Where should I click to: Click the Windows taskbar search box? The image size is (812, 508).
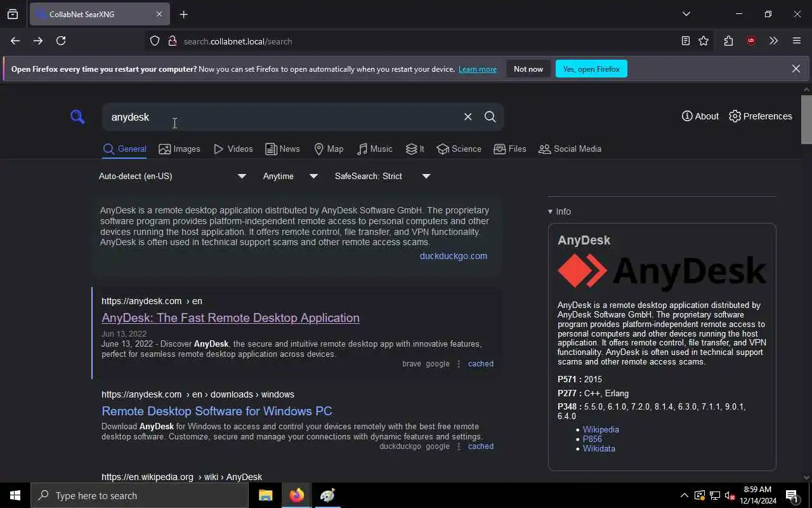(x=140, y=495)
